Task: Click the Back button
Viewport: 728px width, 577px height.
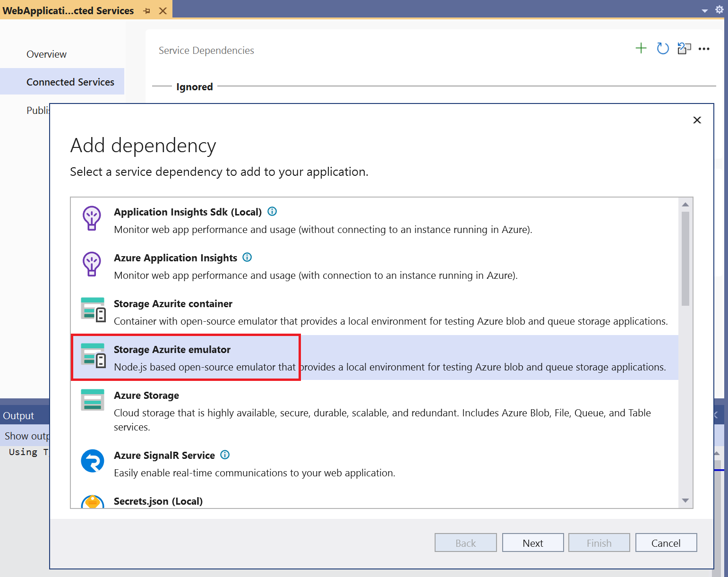Action: tap(466, 543)
